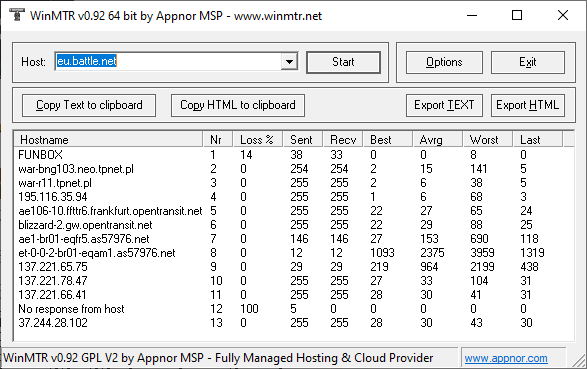The height and width of the screenshot is (369, 587).
Task: Click the window resize grip corner
Action: tap(578, 360)
